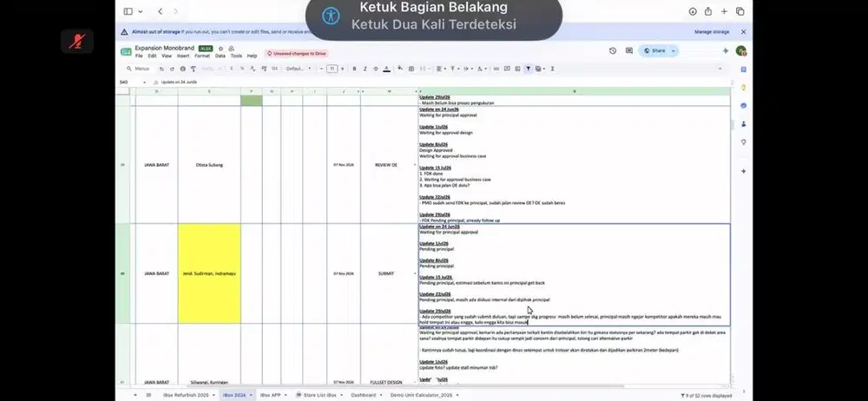This screenshot has width=868, height=401.
Task: Open the SUBMIT status dropdown
Action: click(x=415, y=273)
